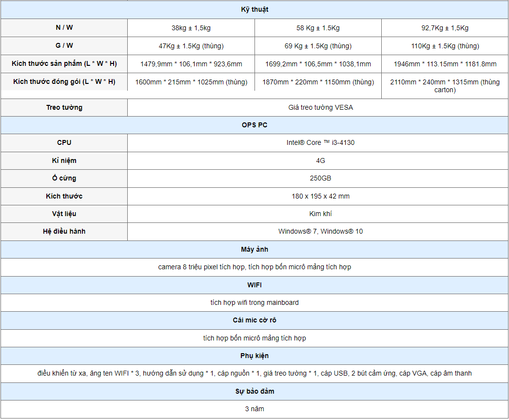The width and height of the screenshot is (509, 420).
Task: Click the "Kỹ thuật" section header
Action: click(x=254, y=10)
